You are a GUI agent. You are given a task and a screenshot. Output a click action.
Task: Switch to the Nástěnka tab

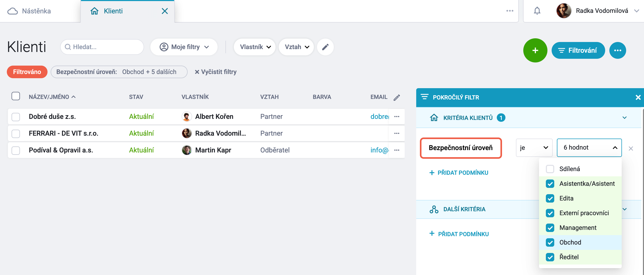pos(29,11)
